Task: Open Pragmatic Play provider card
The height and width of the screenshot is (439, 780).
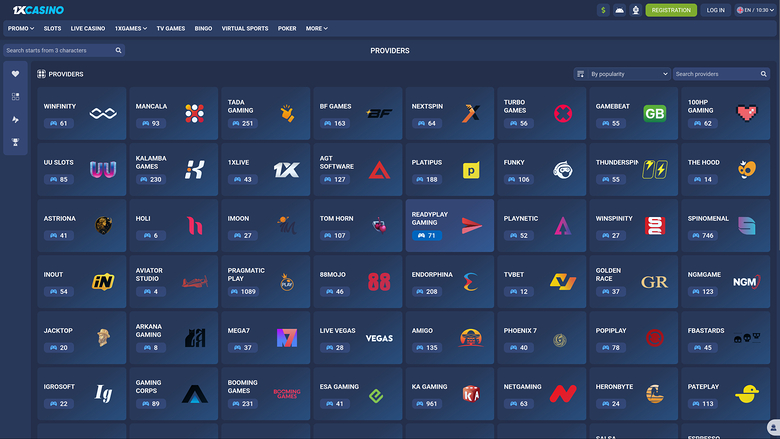Action: pos(266,281)
